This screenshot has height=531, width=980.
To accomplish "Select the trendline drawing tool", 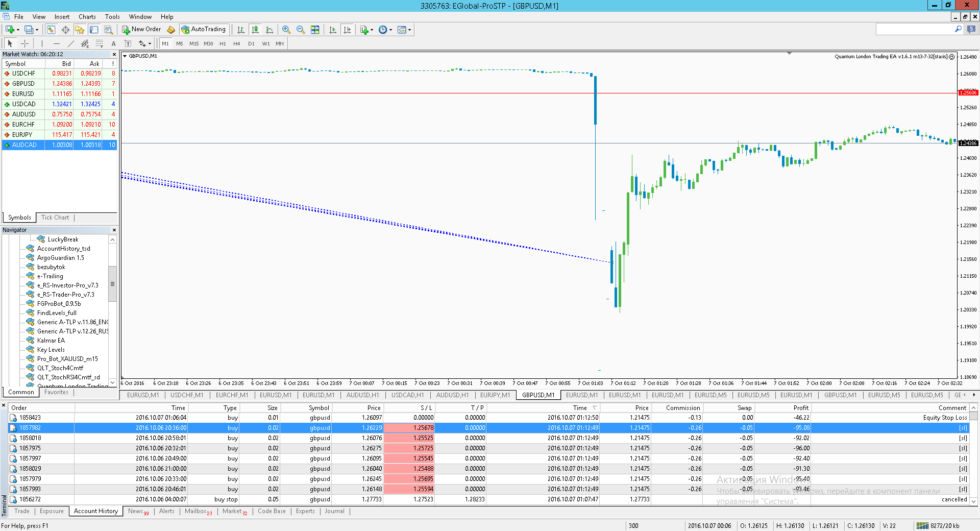I will click(70, 43).
